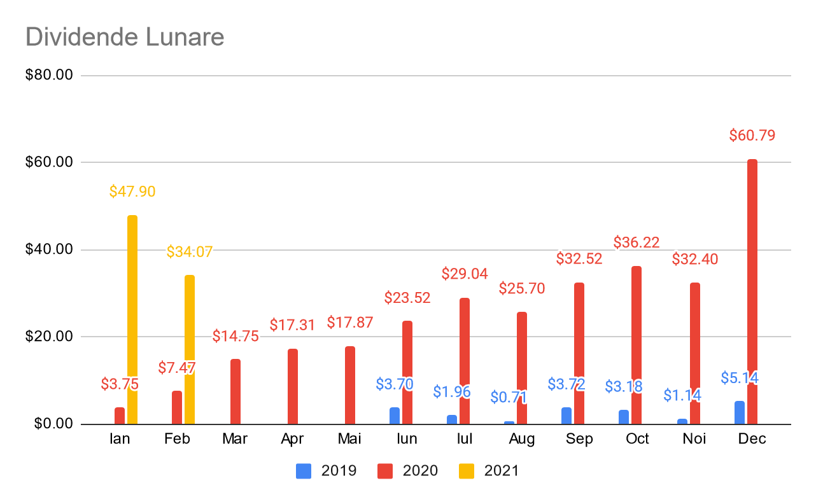Click the "$80.00" y-axis label

[x=50, y=75]
